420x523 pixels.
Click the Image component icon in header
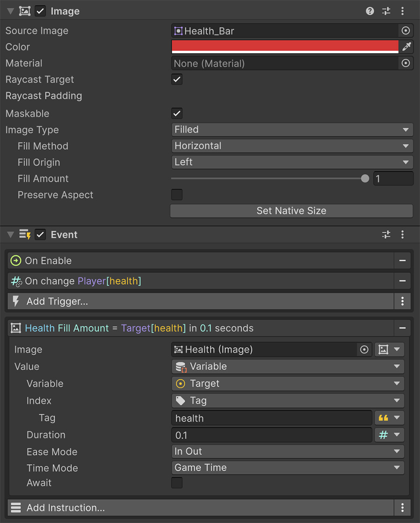point(25,11)
